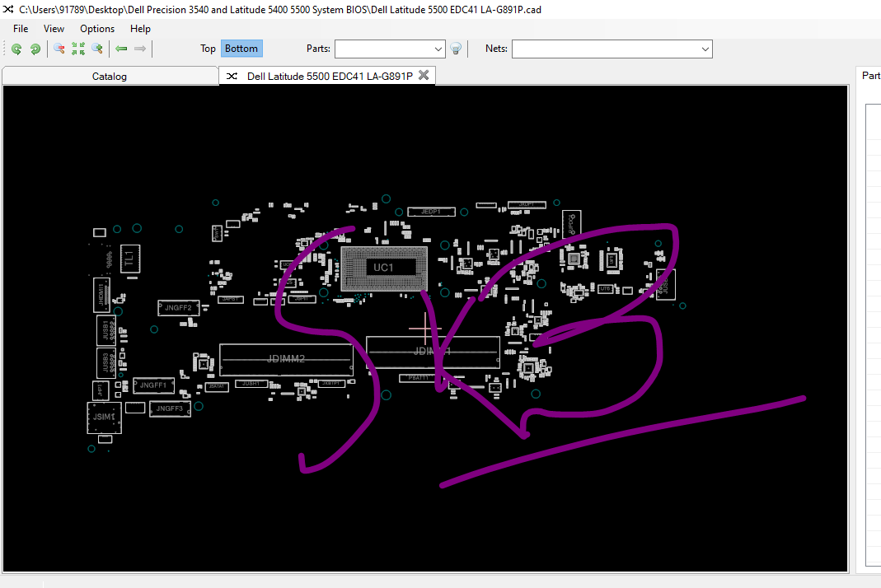
Task: Open the Options menu
Action: tap(97, 29)
